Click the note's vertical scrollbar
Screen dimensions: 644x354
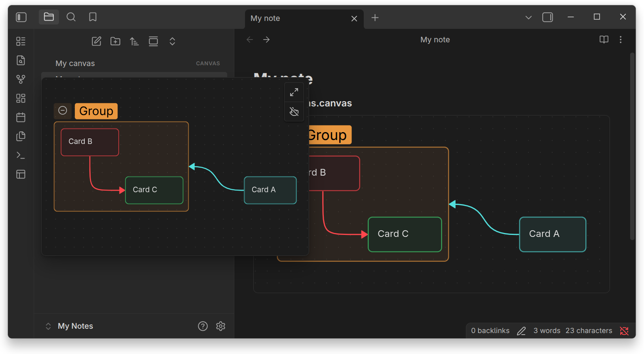pos(633,146)
